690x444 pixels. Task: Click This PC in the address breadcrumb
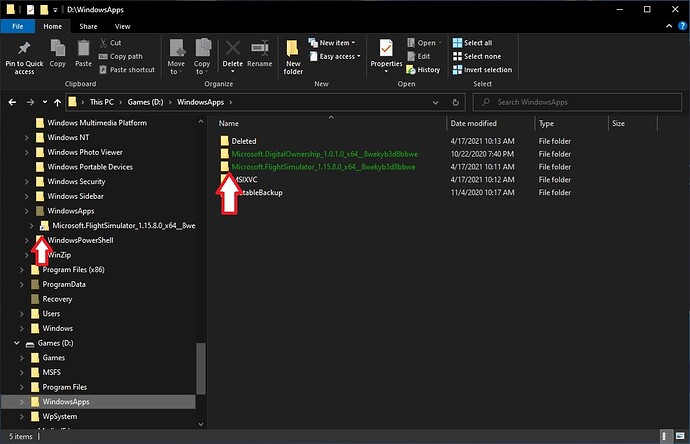pos(102,102)
